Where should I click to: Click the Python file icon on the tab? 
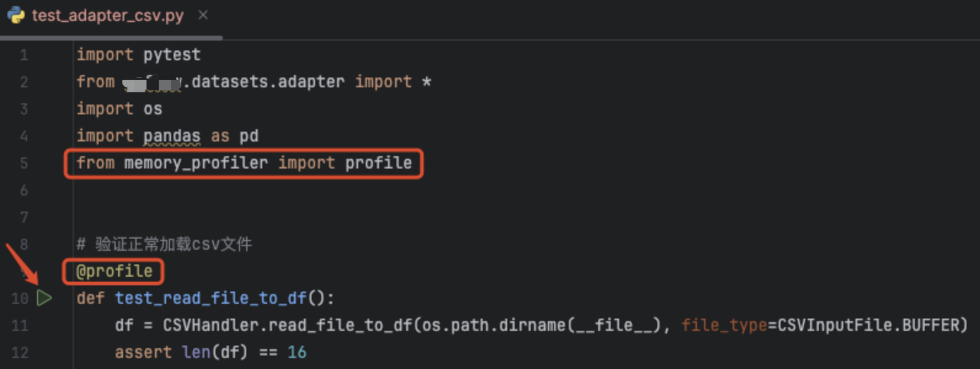click(16, 15)
